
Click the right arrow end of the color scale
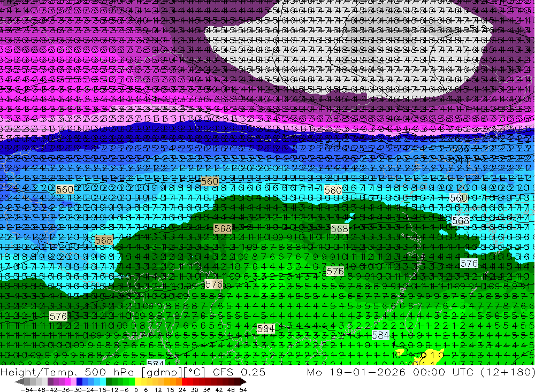pos(242,382)
